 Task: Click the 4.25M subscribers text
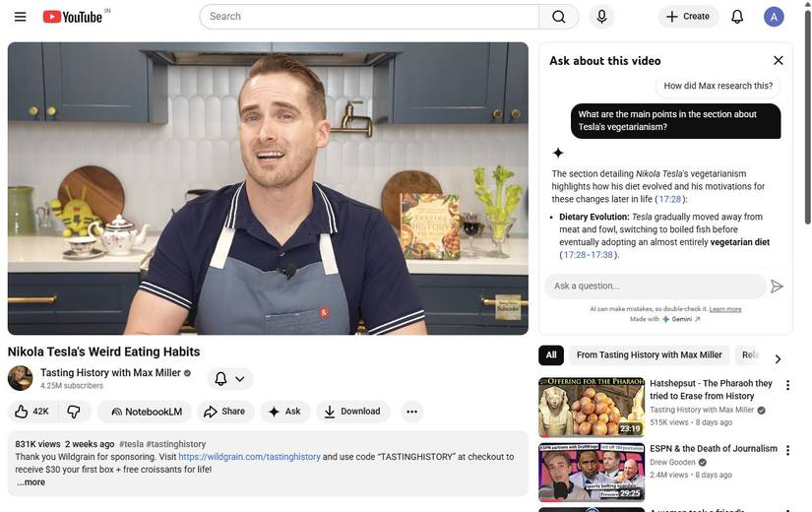coord(72,386)
